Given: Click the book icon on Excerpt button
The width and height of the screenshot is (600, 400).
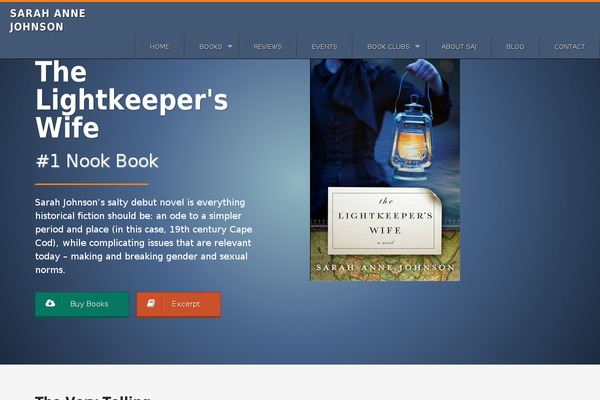Looking at the screenshot, I should [x=151, y=304].
